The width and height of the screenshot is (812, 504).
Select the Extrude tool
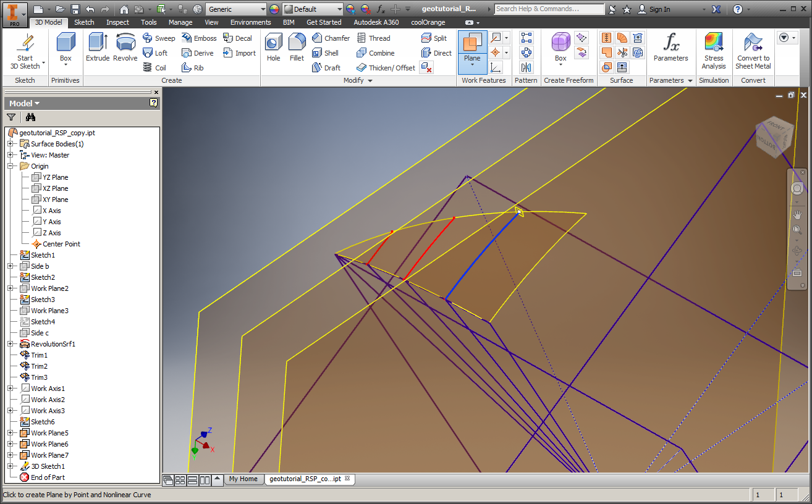tap(98, 48)
